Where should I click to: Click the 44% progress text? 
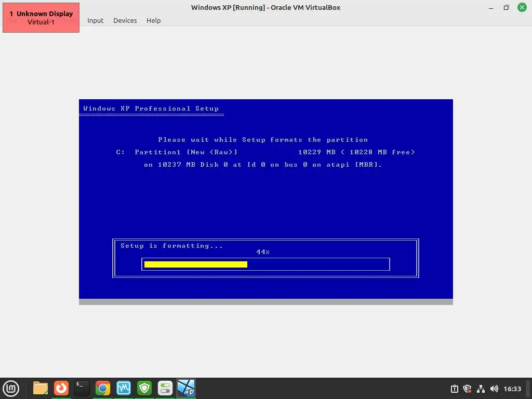[x=263, y=252]
